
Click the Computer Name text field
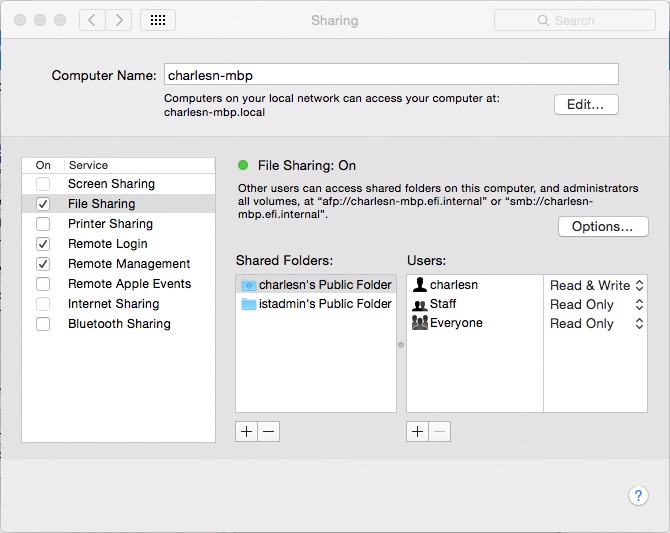click(x=390, y=74)
